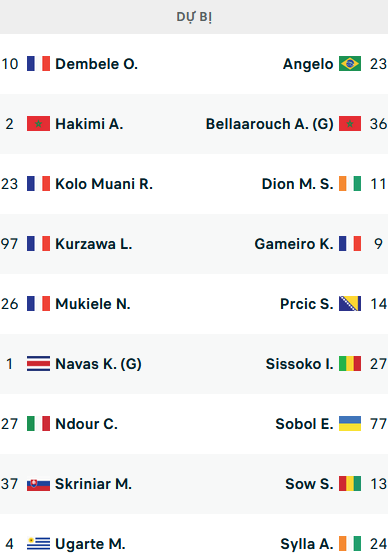388x556 pixels.
Task: Open Sow S. player profile
Action: click(x=309, y=484)
